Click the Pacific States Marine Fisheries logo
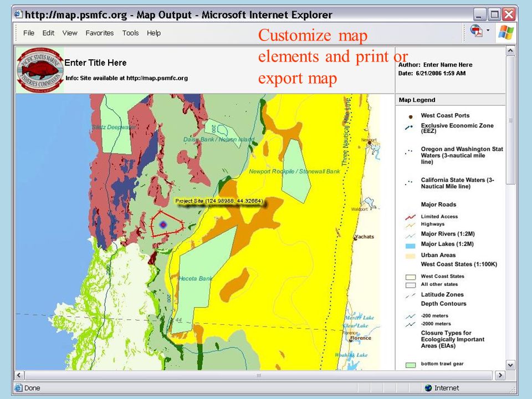The height and width of the screenshot is (399, 532). [40, 70]
